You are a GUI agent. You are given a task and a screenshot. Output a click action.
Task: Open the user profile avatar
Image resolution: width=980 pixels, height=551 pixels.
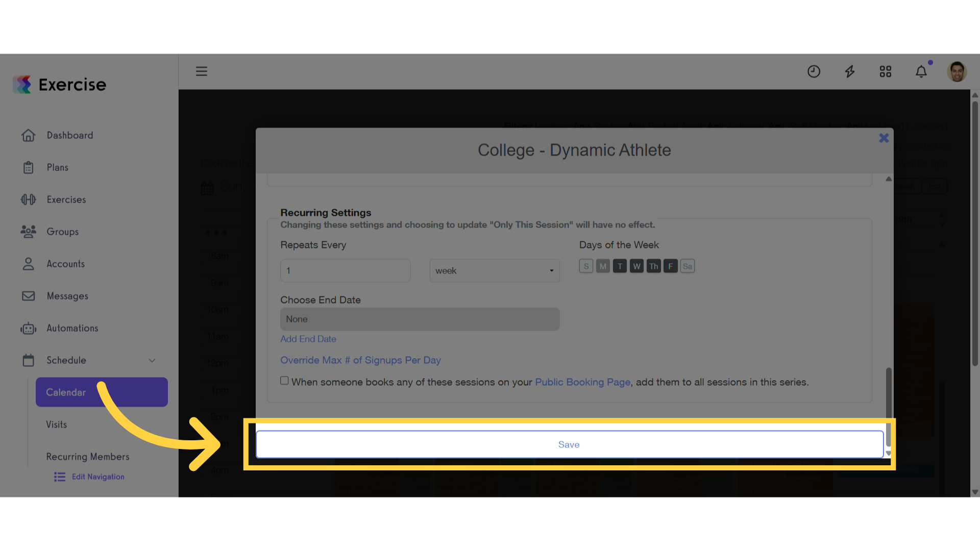click(x=957, y=71)
